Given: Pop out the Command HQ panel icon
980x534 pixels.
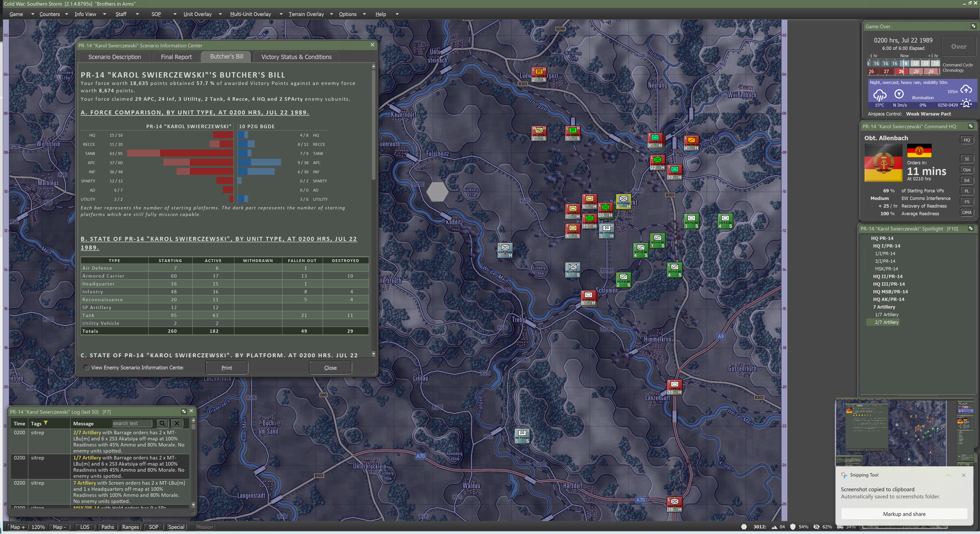Looking at the screenshot, I should [x=971, y=126].
